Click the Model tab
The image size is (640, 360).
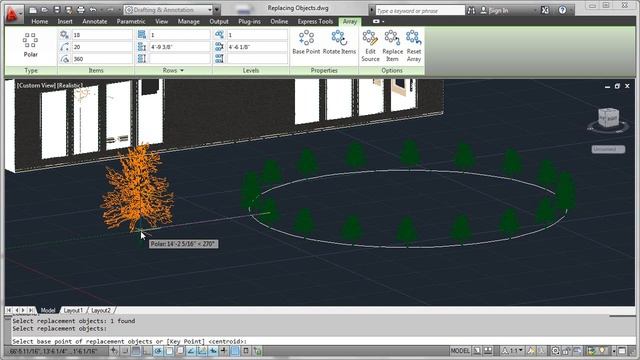[48, 310]
